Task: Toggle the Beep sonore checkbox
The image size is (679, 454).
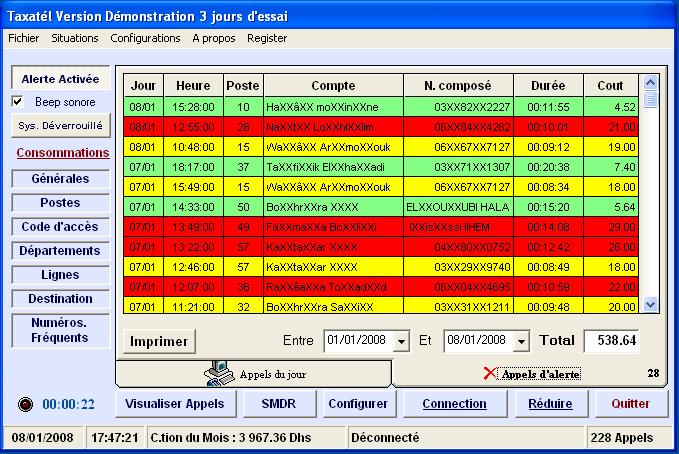Action: coord(17,102)
